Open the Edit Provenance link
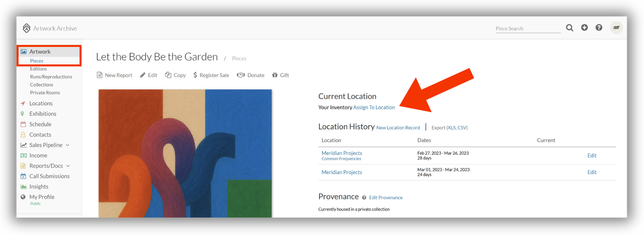The image size is (644, 235). (x=386, y=198)
